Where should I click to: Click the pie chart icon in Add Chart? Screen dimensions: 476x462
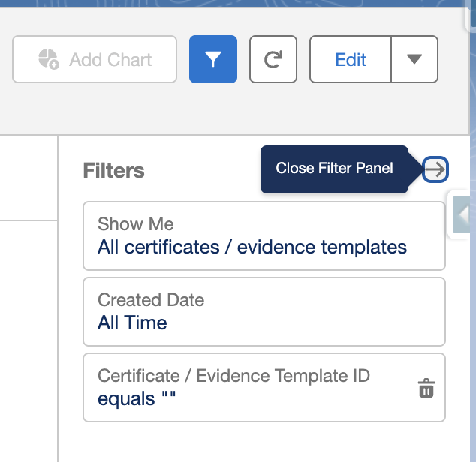(x=49, y=59)
